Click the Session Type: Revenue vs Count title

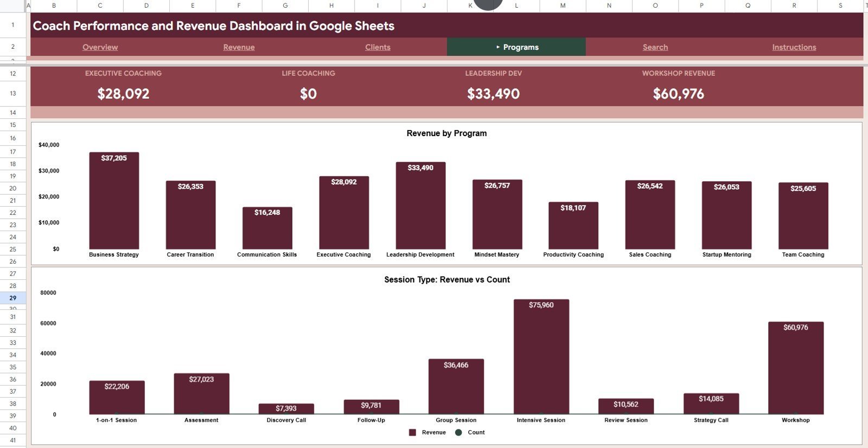(x=447, y=280)
